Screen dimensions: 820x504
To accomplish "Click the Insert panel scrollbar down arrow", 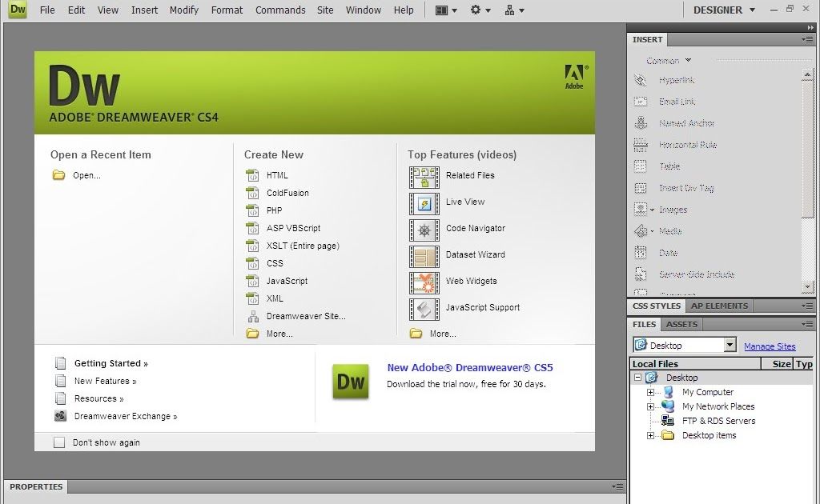I will click(x=807, y=286).
